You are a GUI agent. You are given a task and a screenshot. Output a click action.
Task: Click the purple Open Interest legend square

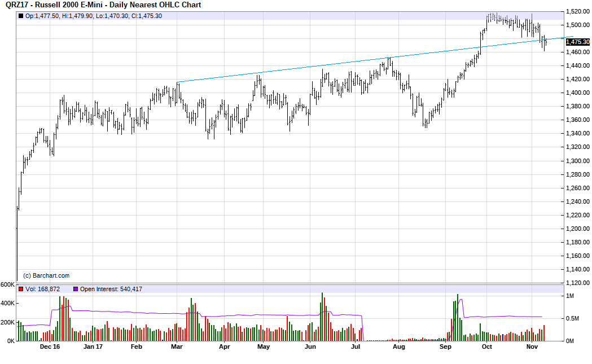(76, 290)
